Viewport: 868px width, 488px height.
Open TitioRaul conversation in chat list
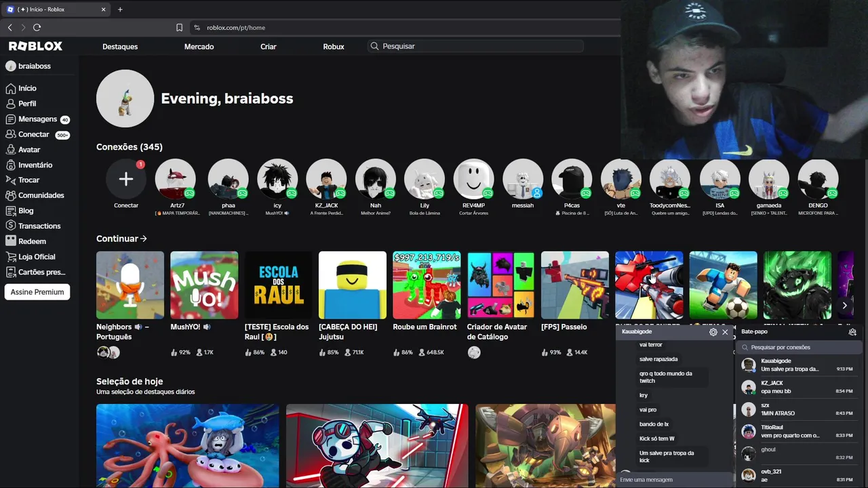pyautogui.click(x=797, y=432)
